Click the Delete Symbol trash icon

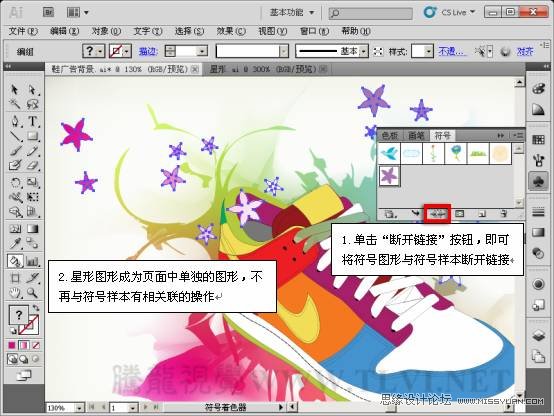point(504,213)
